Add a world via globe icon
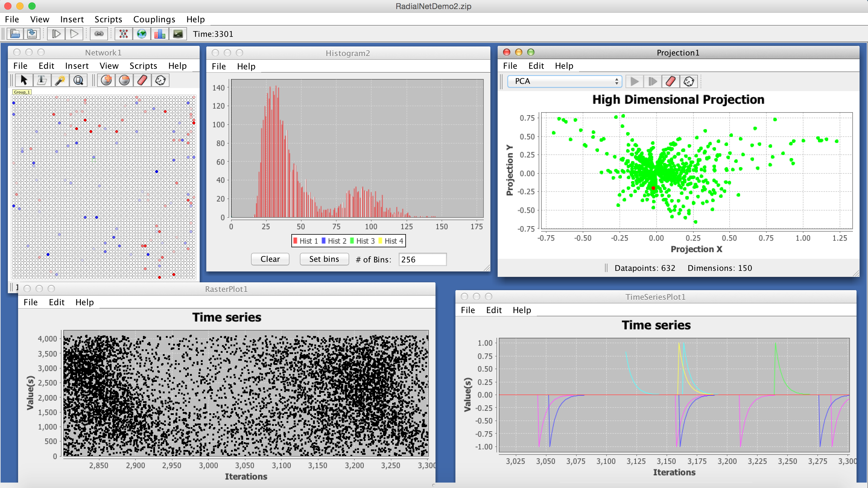 point(141,34)
